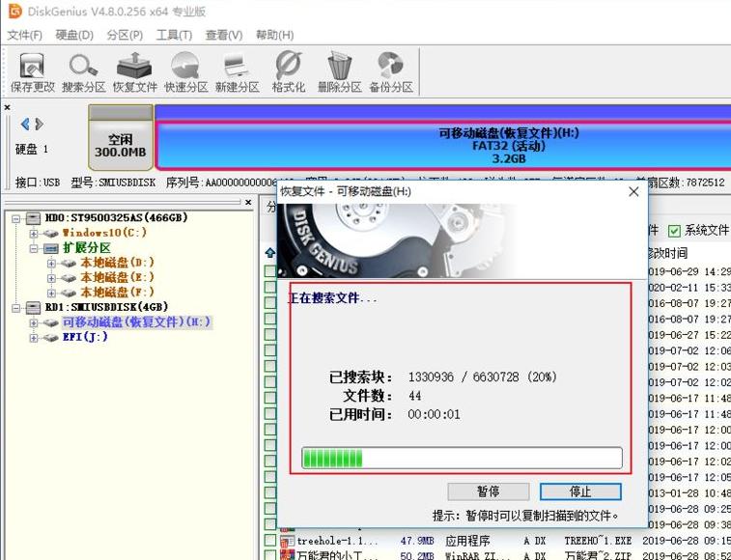Collapse the HD0:ST9500325AS tree node
This screenshot has width=731, height=560.
[16, 218]
